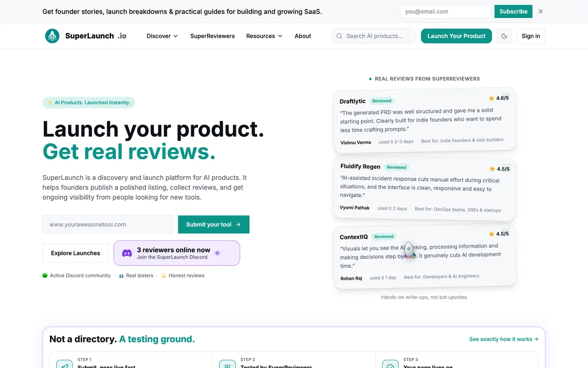Click the Reviewed badge next to Fluidify Regen
The image size is (588, 368).
(x=396, y=167)
